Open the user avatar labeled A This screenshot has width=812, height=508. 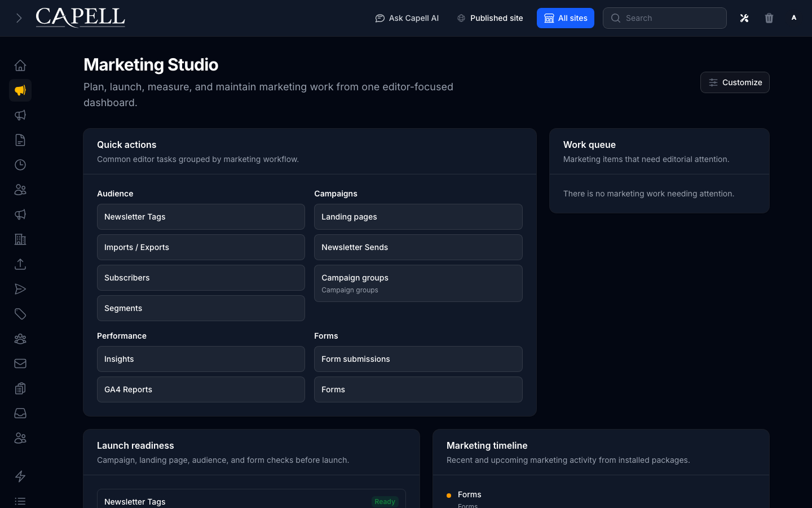coord(794,18)
